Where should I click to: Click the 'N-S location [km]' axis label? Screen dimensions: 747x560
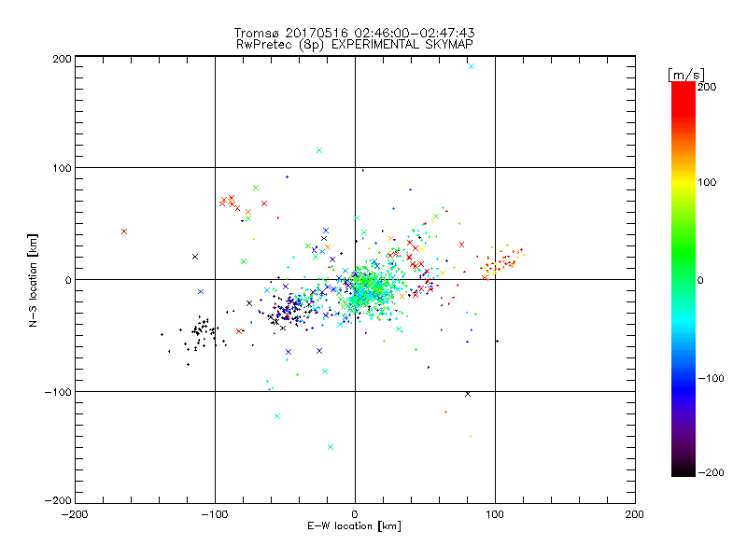[33, 280]
